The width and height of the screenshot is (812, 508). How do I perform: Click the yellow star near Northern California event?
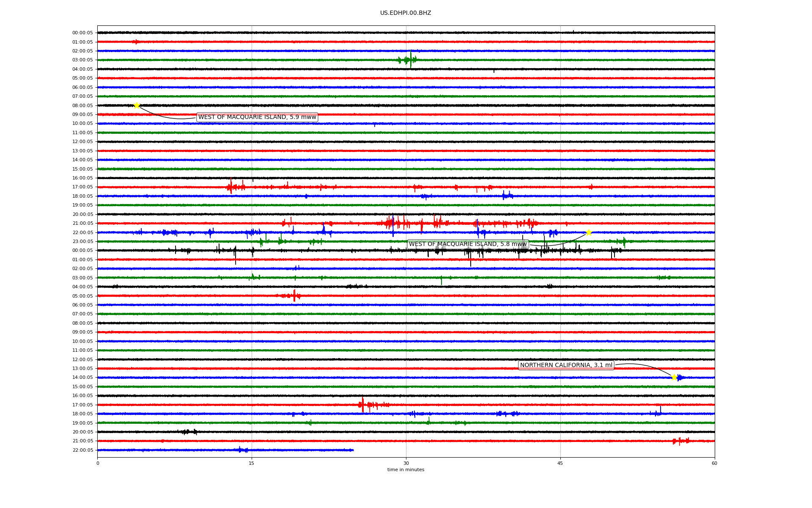click(674, 377)
